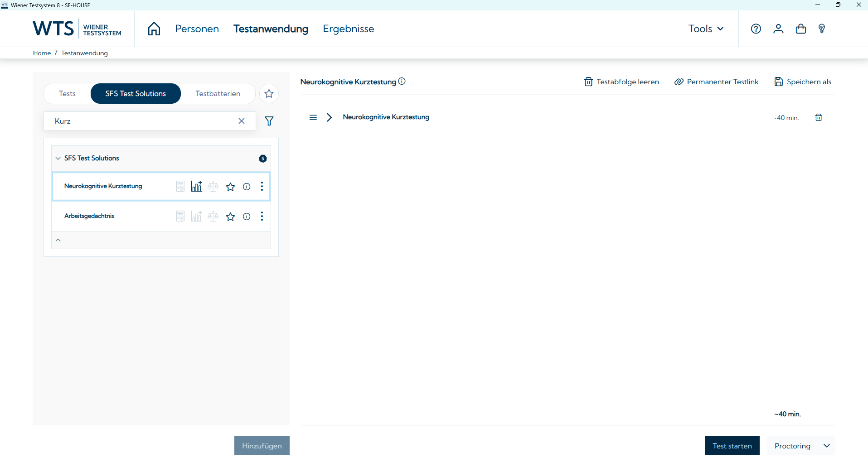
Task: Open more options for Arbeitsgedächtnis
Action: coord(262,216)
